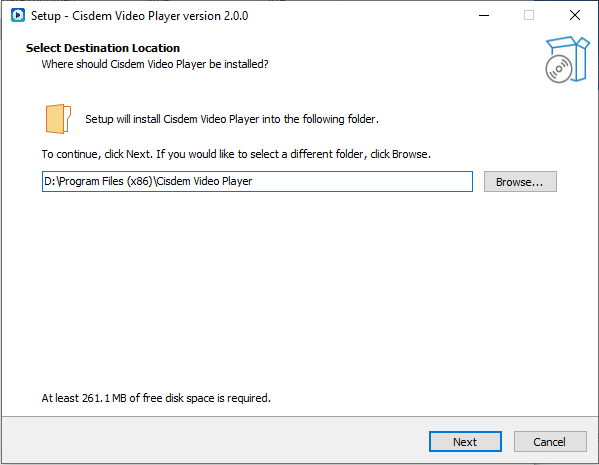Click the installer box and disc icon
This screenshot has width=599, height=465.
(567, 60)
